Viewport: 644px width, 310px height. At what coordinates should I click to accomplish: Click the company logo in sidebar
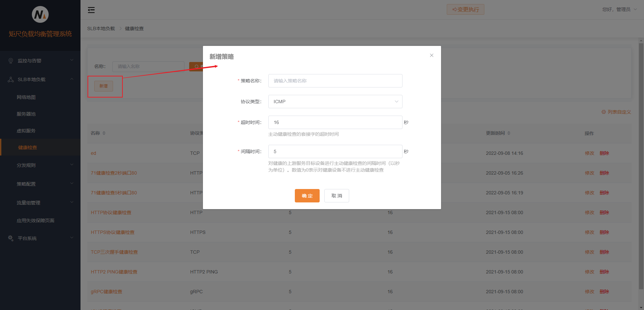40,14
